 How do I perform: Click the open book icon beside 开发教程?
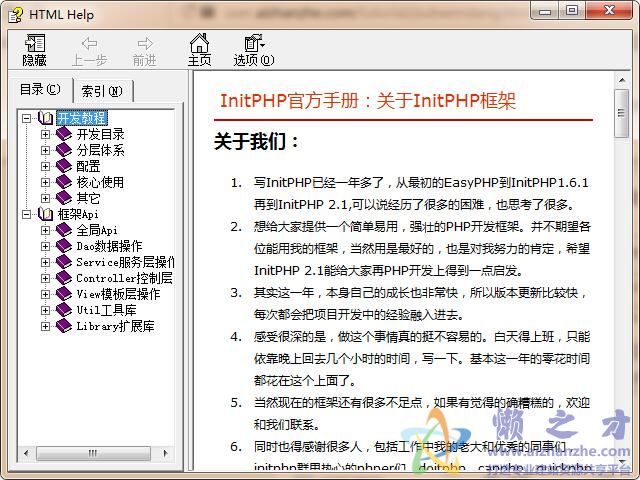point(45,118)
